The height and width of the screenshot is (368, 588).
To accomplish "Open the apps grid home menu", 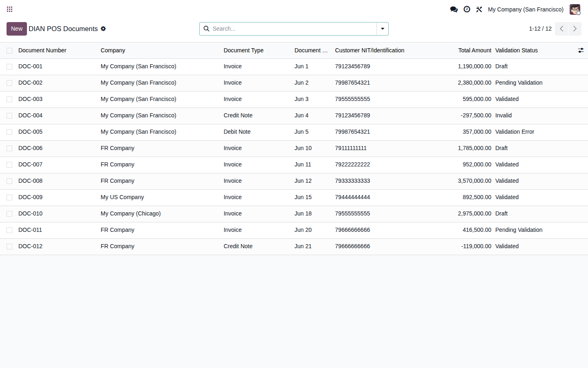I will (x=10, y=9).
